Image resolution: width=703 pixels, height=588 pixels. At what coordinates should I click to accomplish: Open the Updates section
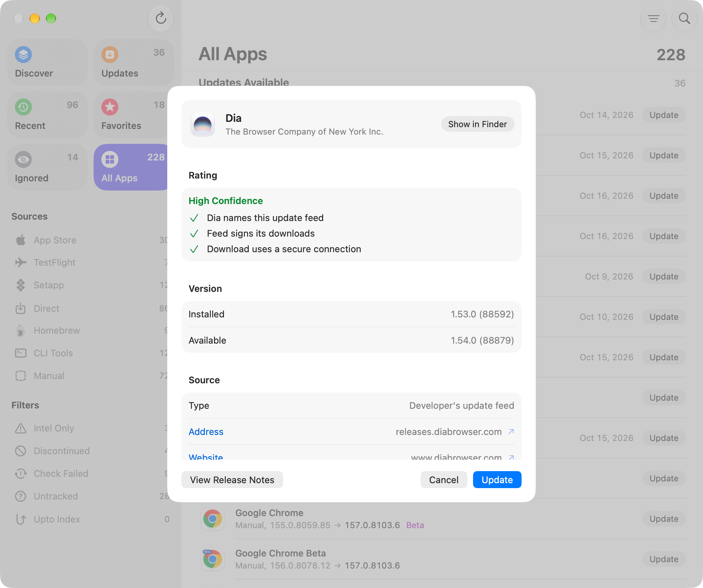[134, 62]
